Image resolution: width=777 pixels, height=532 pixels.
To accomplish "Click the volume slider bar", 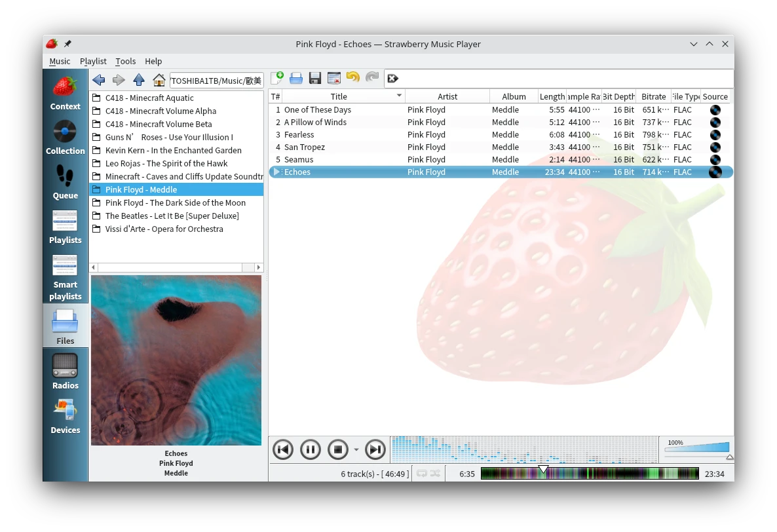I will click(x=696, y=447).
